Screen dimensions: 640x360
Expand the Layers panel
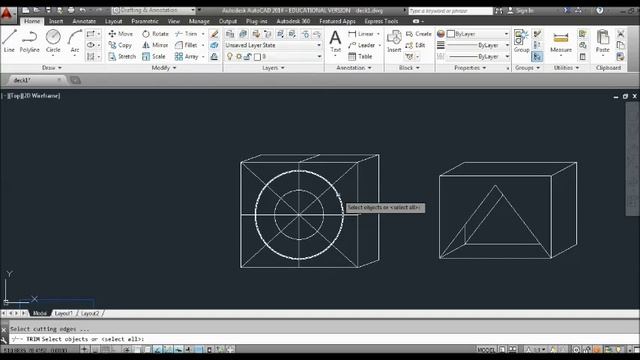273,68
